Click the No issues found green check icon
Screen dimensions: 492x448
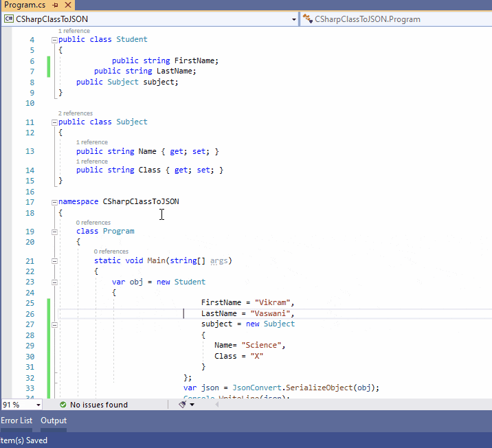click(x=63, y=405)
